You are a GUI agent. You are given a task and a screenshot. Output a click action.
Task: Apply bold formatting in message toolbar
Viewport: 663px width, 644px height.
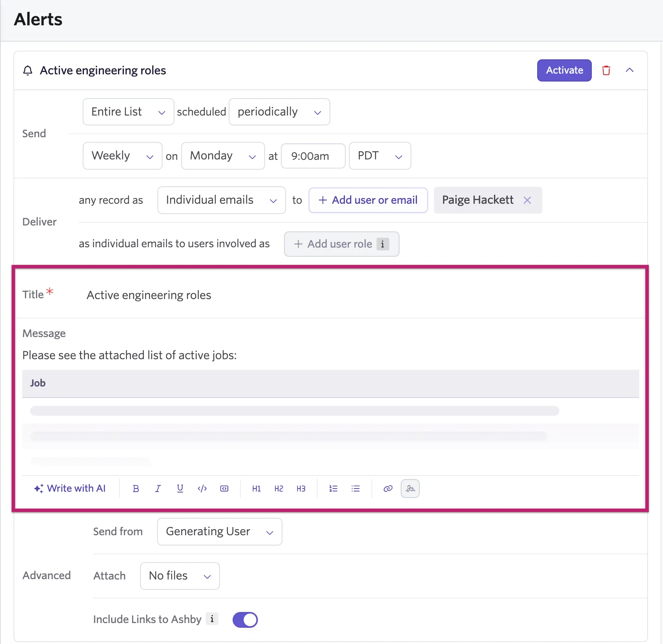(x=136, y=489)
